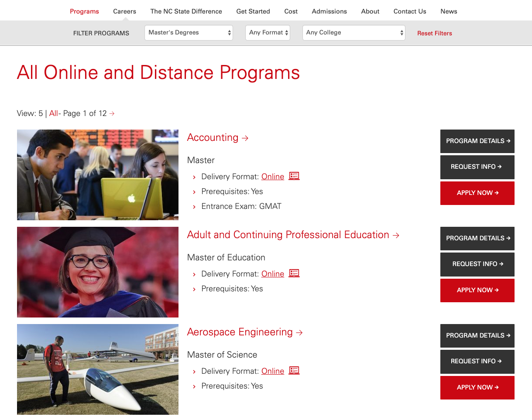Image resolution: width=532 pixels, height=420 pixels.
Task: Open the Cost menu item
Action: pos(291,11)
